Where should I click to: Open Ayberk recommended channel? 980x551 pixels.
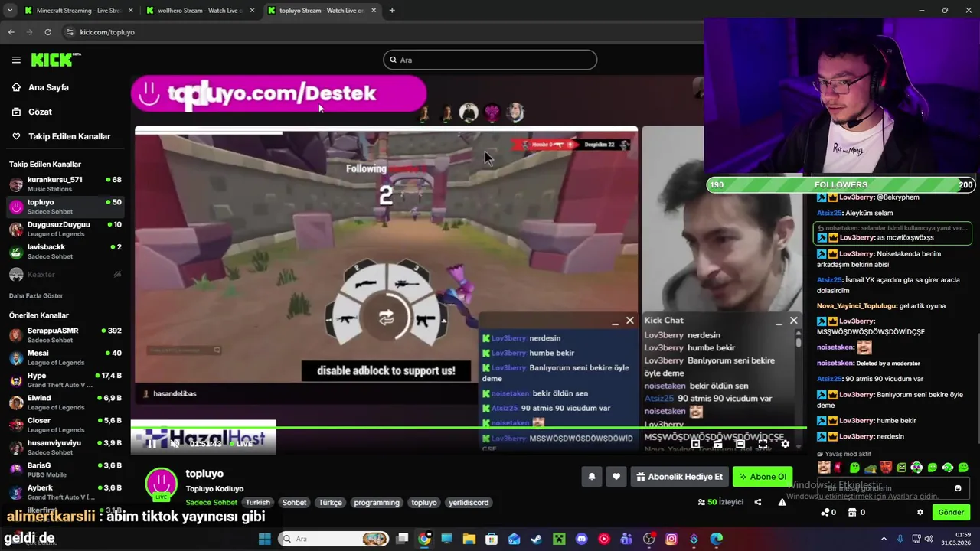coord(65,492)
